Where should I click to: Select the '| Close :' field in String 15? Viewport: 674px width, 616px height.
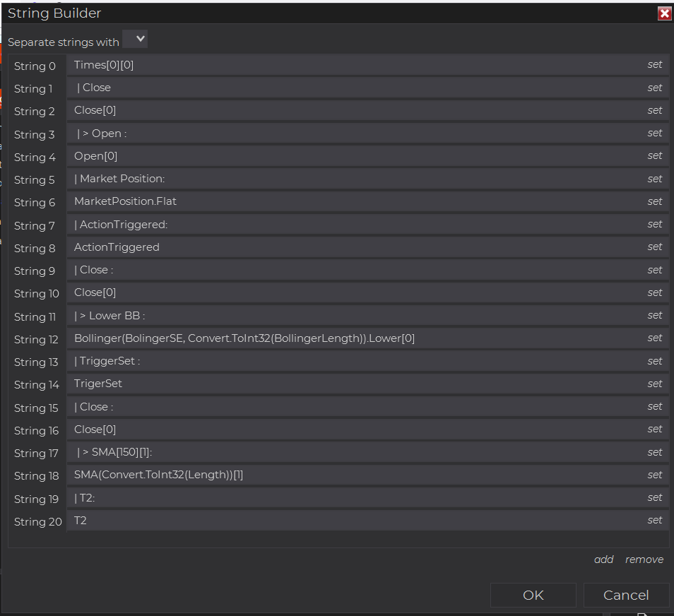point(367,407)
